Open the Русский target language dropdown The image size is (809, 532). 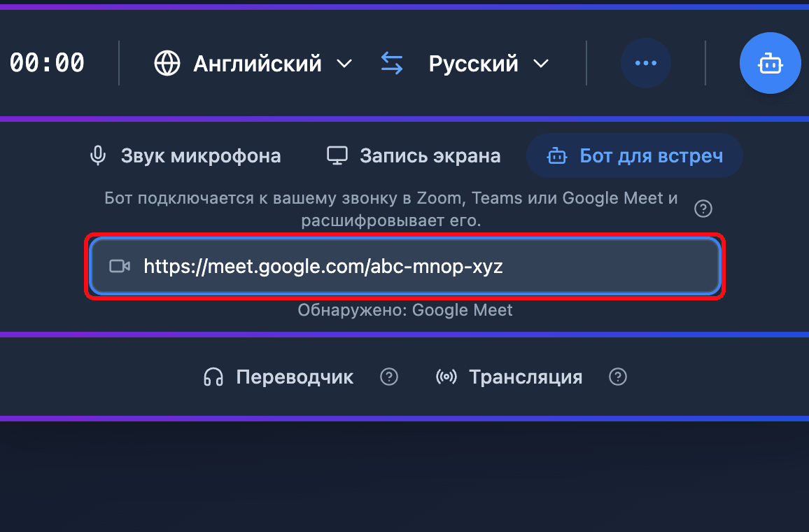tap(488, 64)
